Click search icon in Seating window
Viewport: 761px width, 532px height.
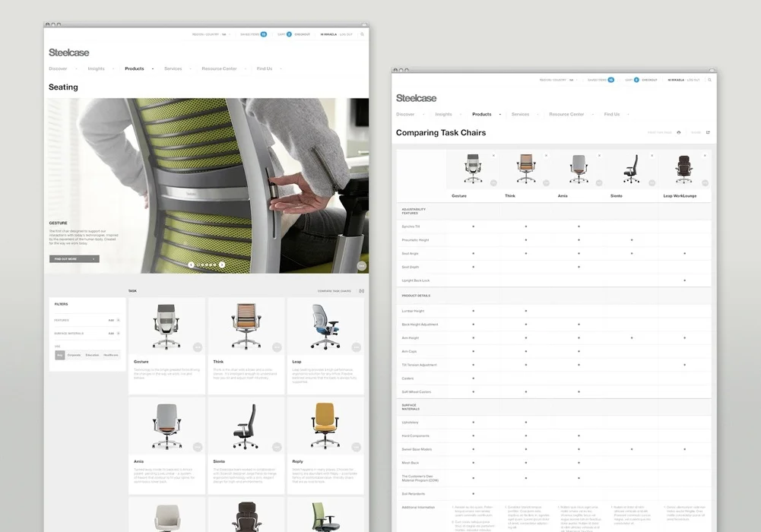(x=362, y=34)
